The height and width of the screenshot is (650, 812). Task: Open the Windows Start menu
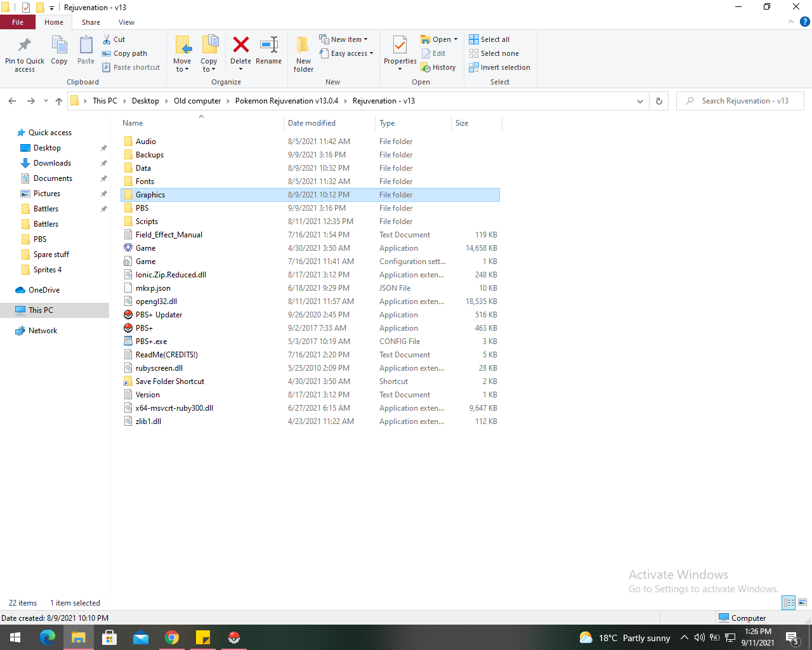coord(15,637)
